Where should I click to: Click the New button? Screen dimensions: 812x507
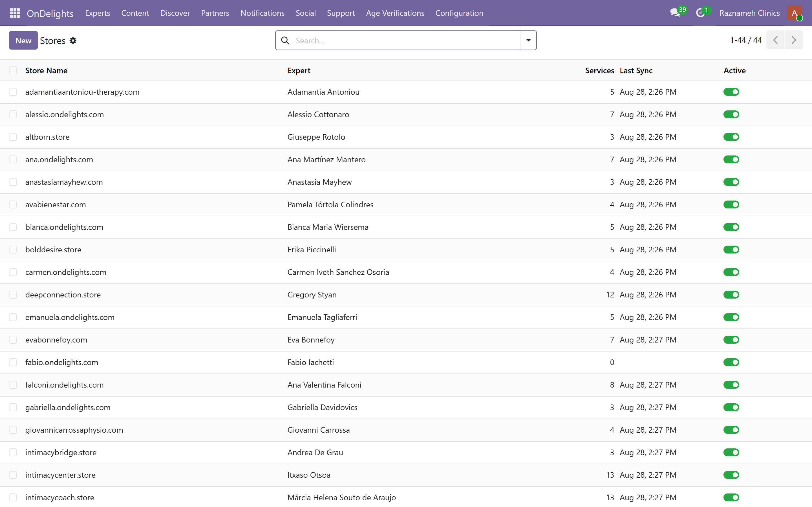point(23,40)
